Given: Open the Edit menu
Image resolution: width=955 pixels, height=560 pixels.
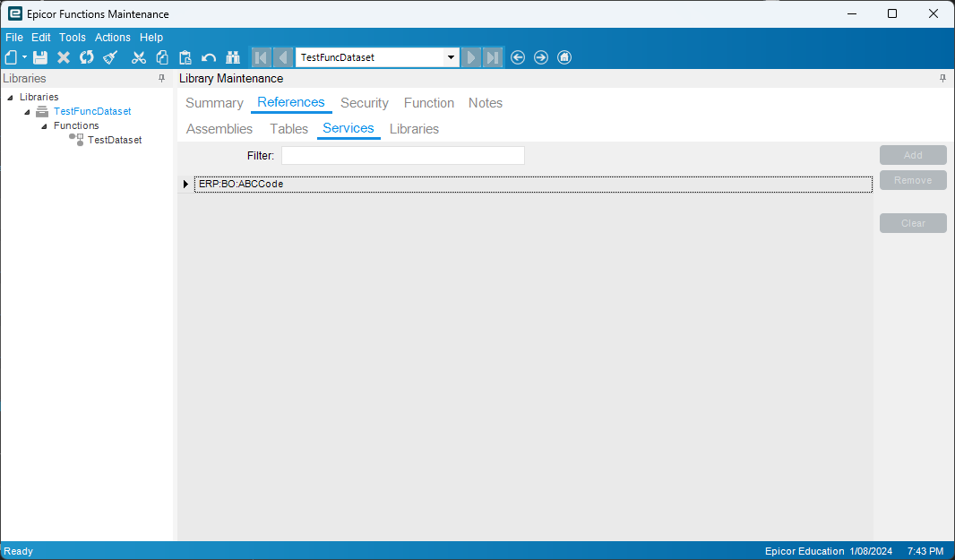Looking at the screenshot, I should (x=41, y=37).
